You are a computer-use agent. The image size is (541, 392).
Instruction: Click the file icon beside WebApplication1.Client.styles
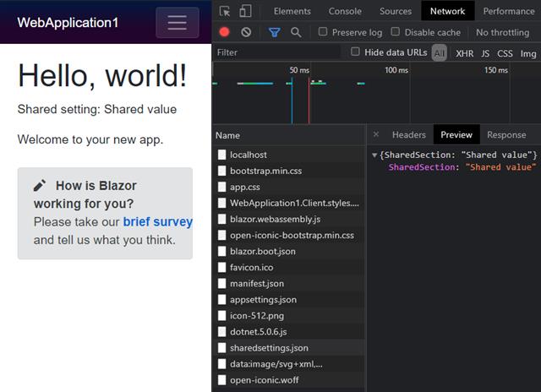[x=221, y=203]
